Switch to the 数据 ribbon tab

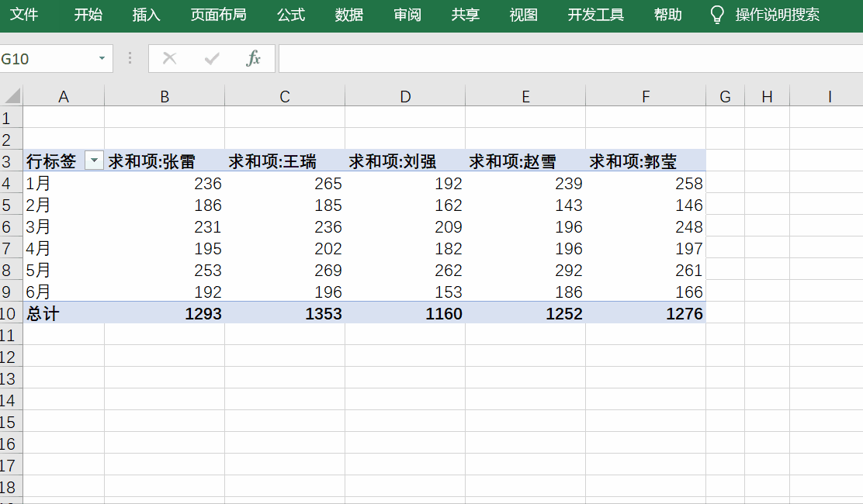click(349, 15)
